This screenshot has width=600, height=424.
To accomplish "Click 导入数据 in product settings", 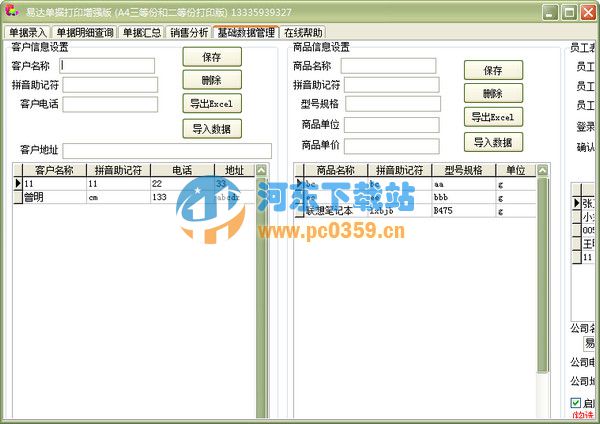I will (x=493, y=142).
